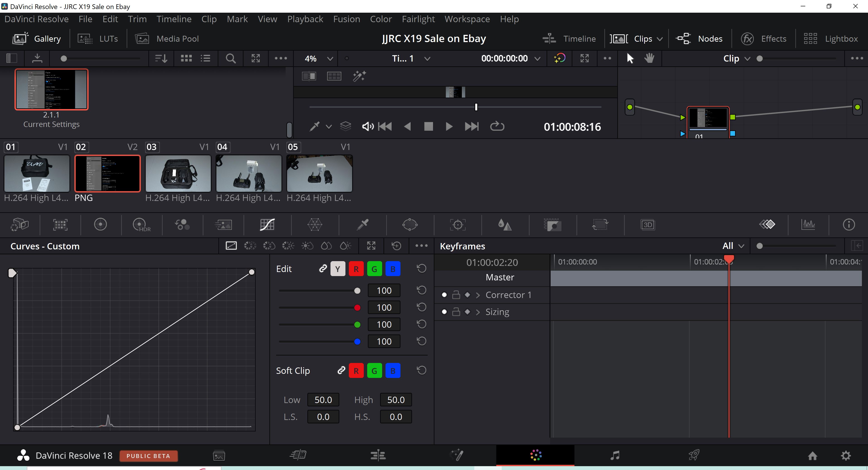Toggle the Nodes panel button
Screen dimensions: 868x470
(x=699, y=39)
